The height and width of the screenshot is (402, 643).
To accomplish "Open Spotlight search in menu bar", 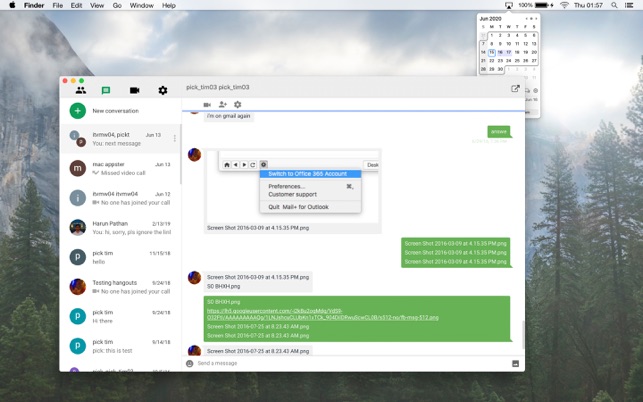I will [x=614, y=5].
